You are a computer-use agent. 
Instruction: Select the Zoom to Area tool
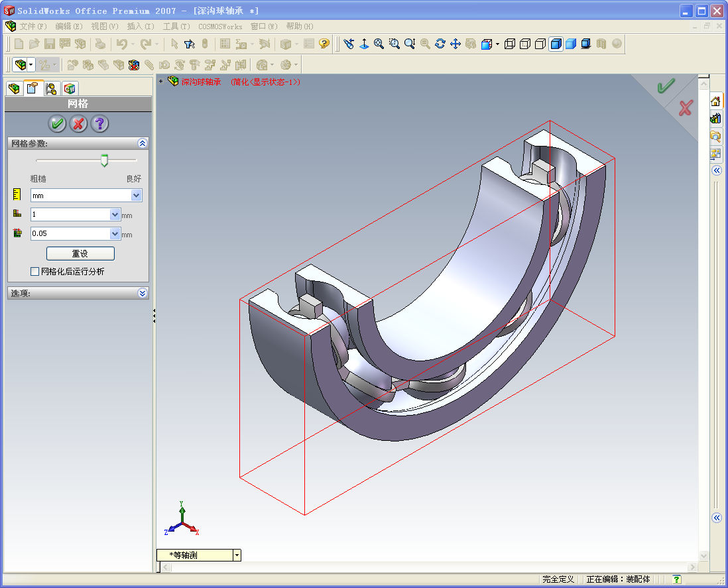[394, 44]
